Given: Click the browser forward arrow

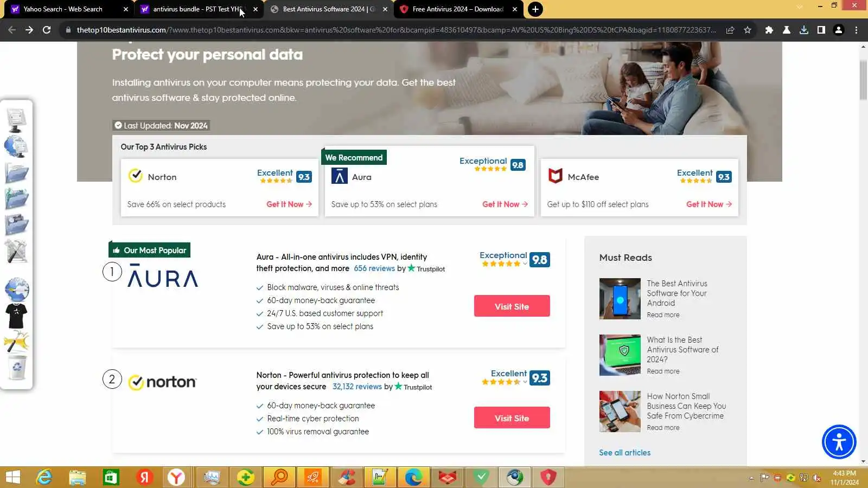Looking at the screenshot, I should [x=29, y=30].
